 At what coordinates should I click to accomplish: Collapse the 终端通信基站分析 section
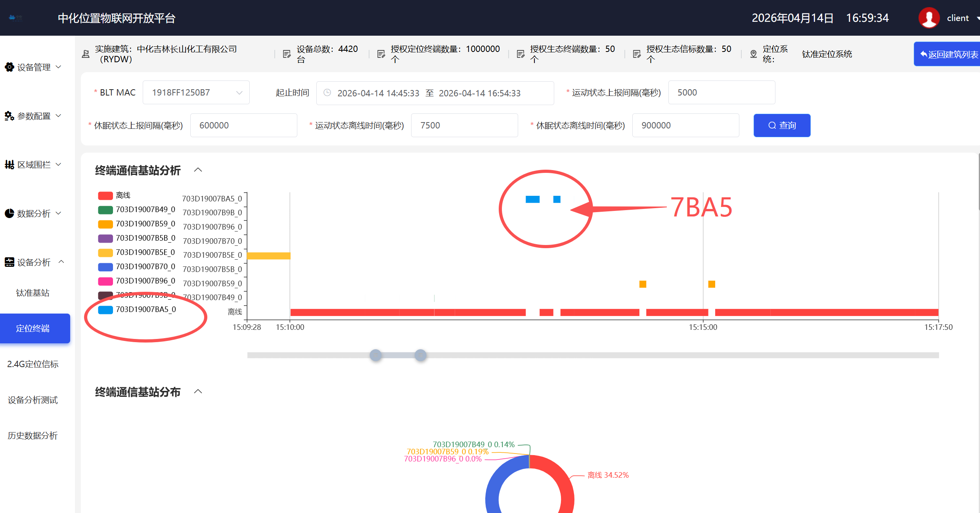[x=198, y=170]
